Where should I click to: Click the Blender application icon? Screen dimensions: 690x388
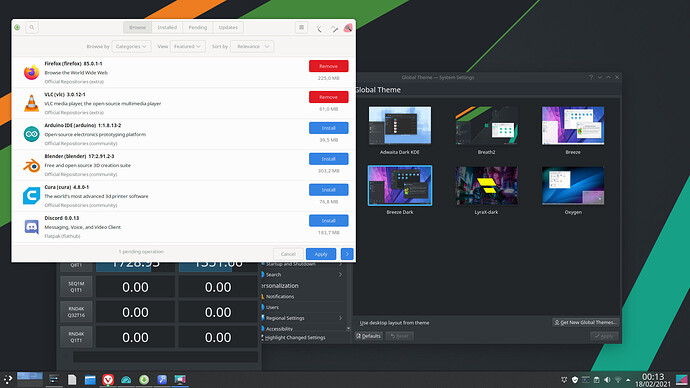[x=31, y=165]
